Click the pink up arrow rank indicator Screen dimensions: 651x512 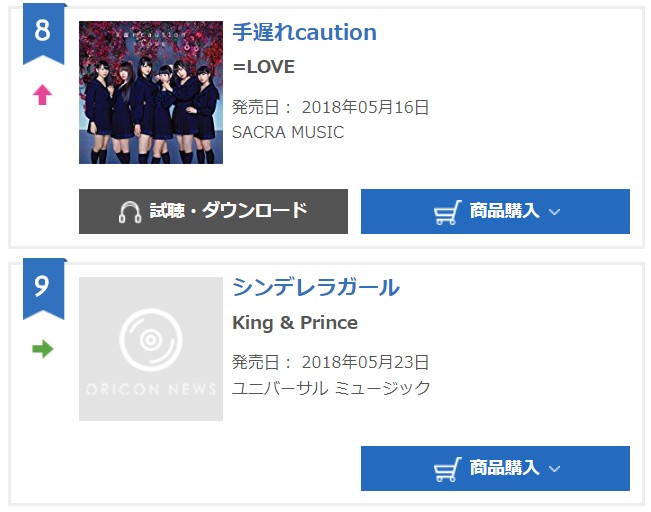click(x=42, y=95)
